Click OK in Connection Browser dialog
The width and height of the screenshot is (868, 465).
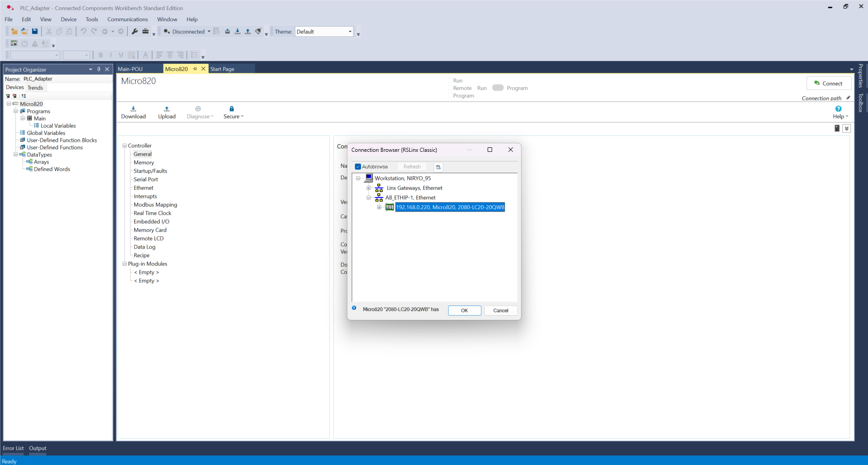464,310
